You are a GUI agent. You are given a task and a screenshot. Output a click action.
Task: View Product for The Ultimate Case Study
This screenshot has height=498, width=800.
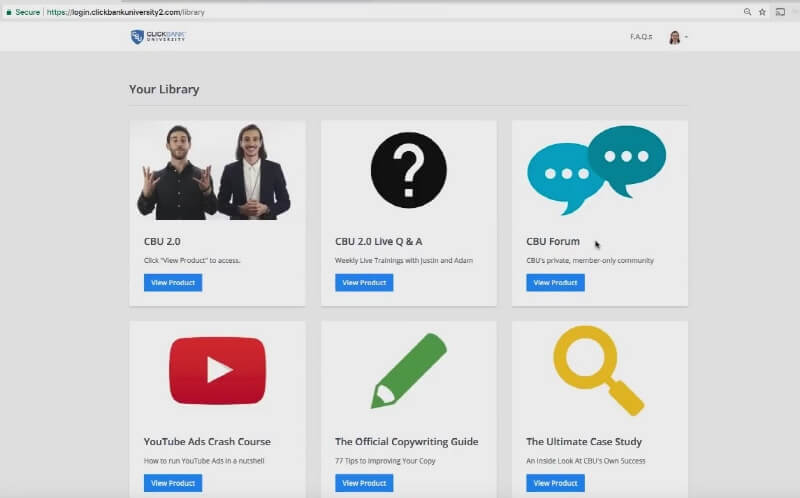click(x=556, y=483)
